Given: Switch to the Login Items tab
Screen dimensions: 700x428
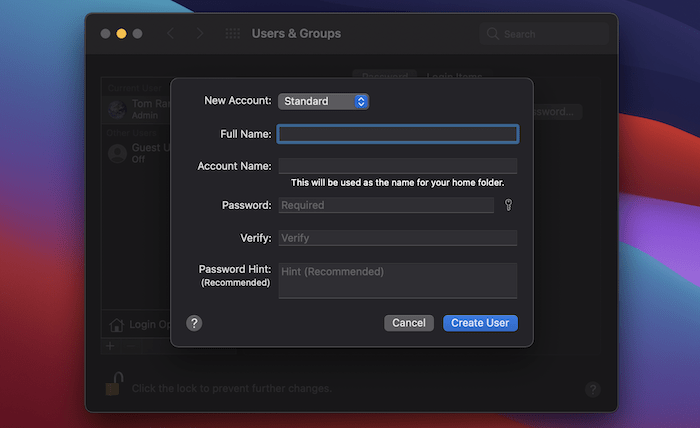Looking at the screenshot, I should tap(454, 76).
